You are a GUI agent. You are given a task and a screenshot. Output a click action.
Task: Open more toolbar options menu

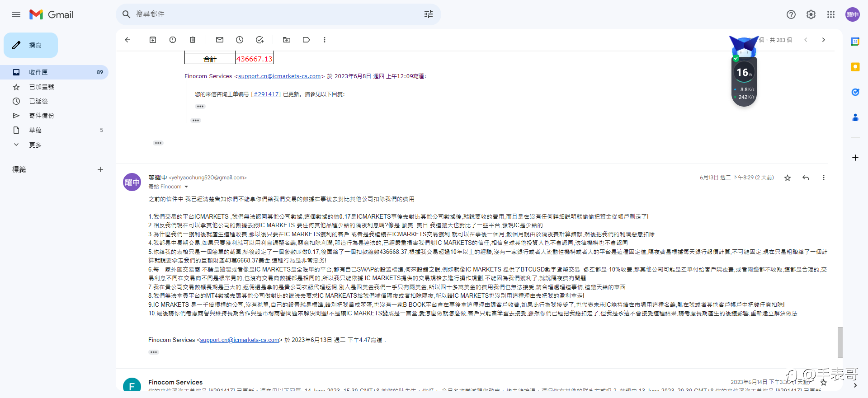point(325,40)
